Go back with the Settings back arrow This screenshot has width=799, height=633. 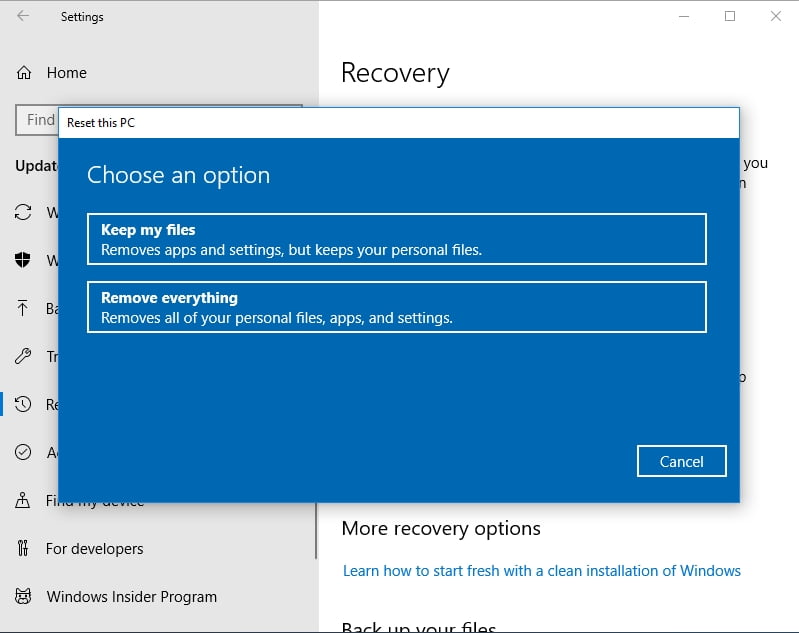[x=23, y=16]
